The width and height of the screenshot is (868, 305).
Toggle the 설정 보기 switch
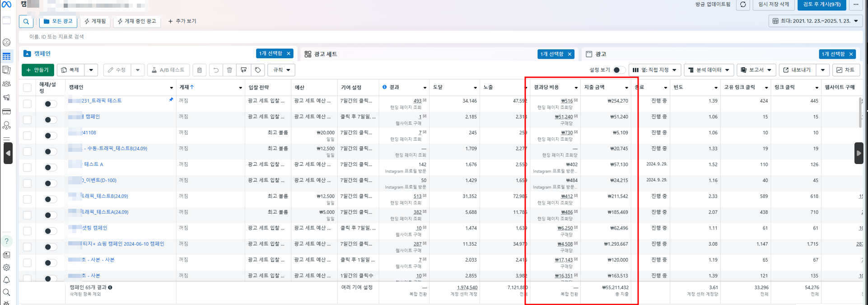point(619,70)
